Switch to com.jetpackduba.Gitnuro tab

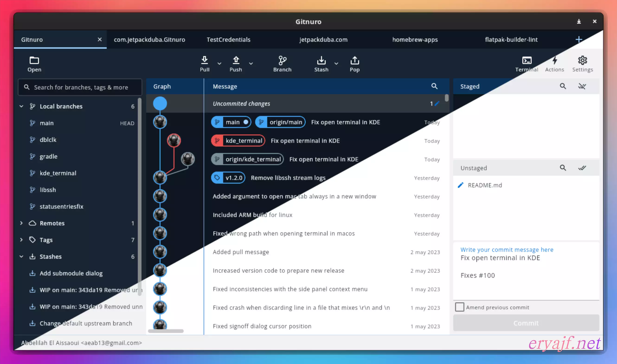(x=149, y=39)
